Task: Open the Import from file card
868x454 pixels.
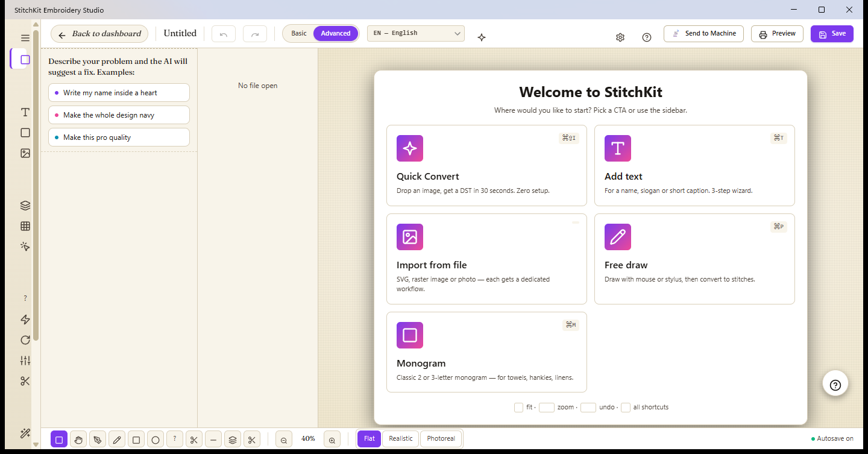Action: (x=486, y=259)
